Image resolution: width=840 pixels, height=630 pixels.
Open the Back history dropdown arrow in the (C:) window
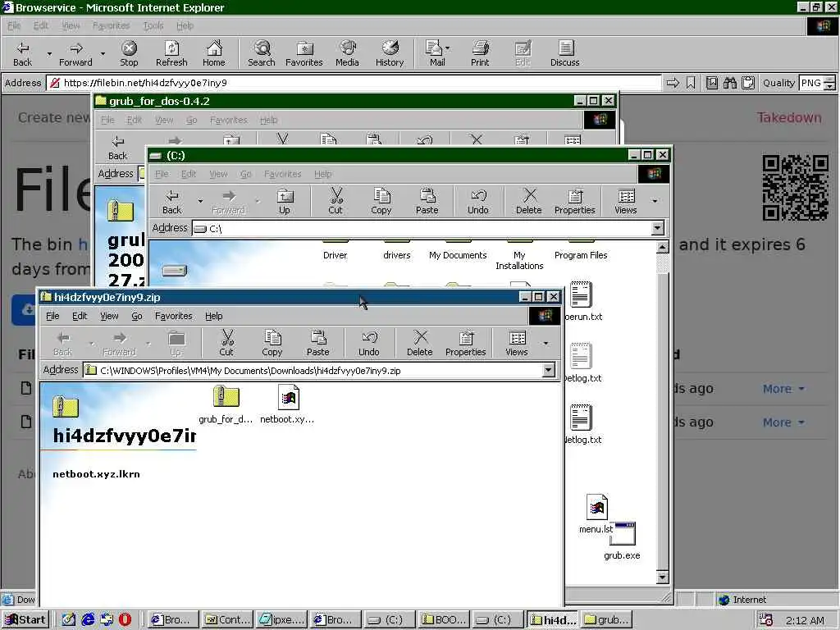[x=200, y=201]
